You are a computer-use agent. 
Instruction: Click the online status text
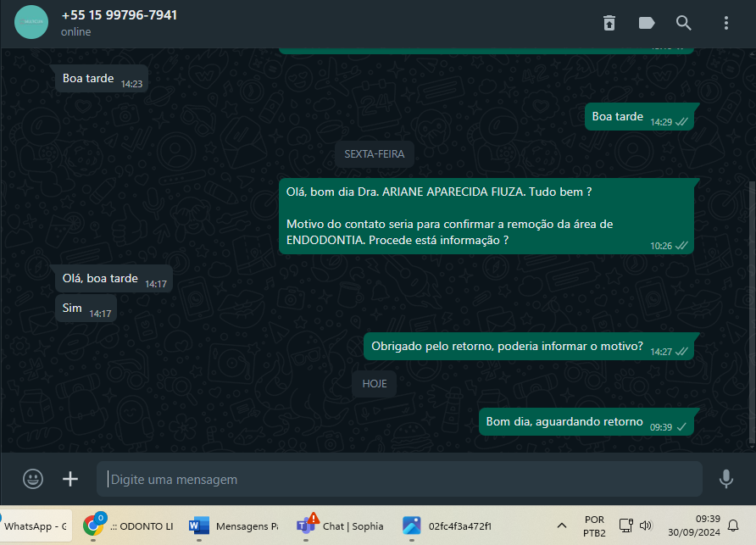click(75, 32)
